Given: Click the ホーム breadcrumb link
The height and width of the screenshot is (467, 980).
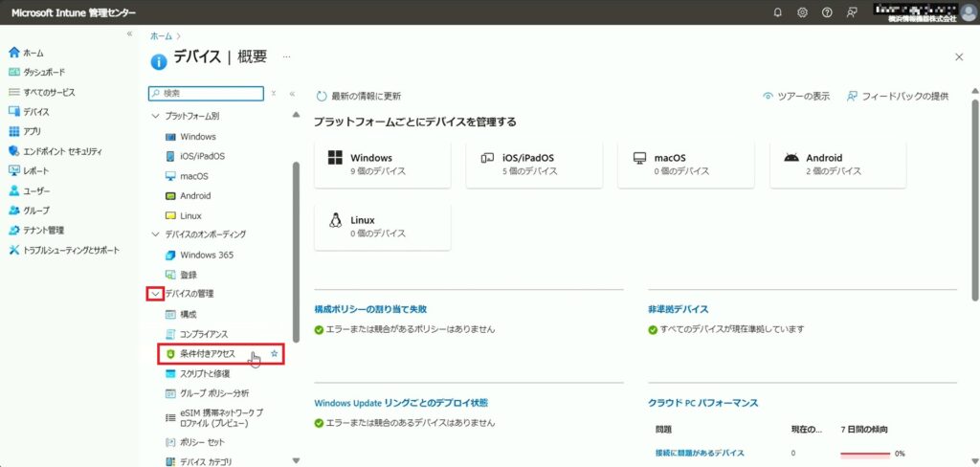Looking at the screenshot, I should point(161,37).
